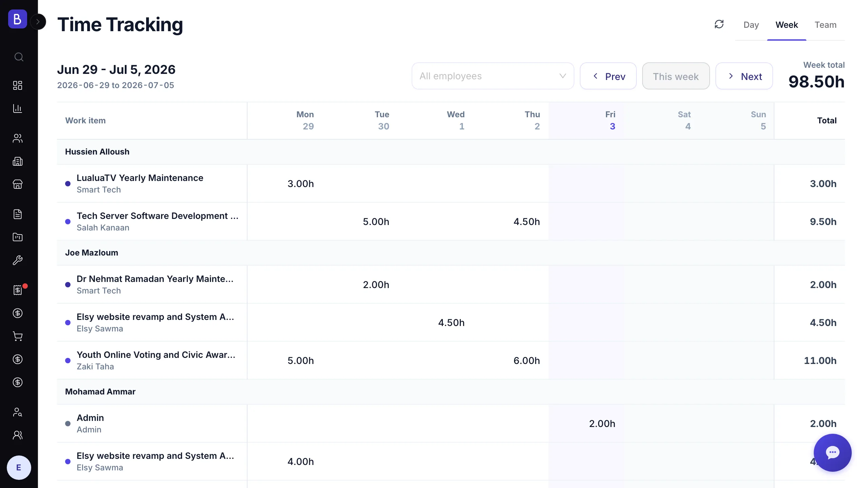Click the This week button
The width and height of the screenshot is (868, 488).
[676, 76]
